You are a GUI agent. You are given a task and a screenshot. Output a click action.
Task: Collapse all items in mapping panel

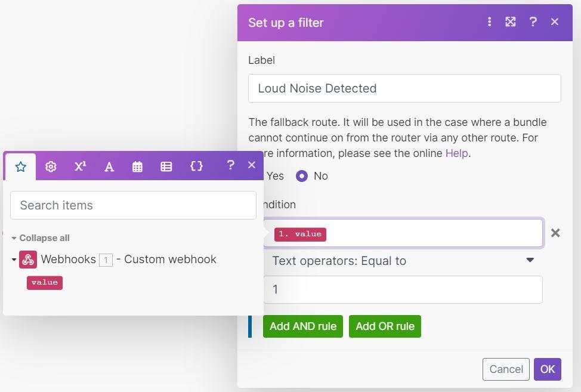coord(41,238)
